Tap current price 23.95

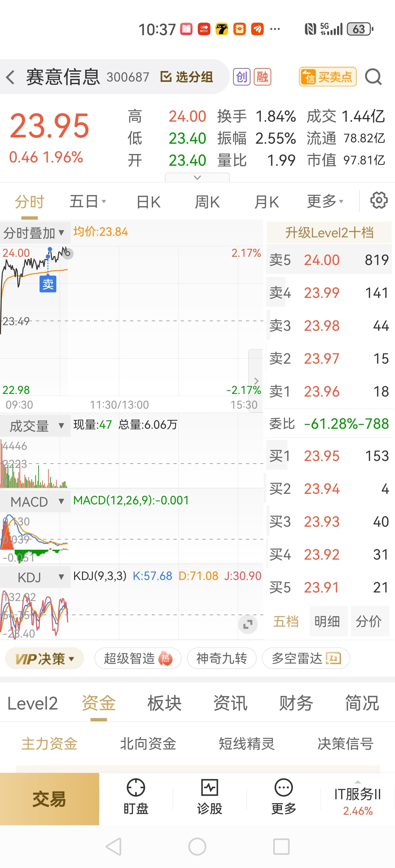(x=50, y=126)
